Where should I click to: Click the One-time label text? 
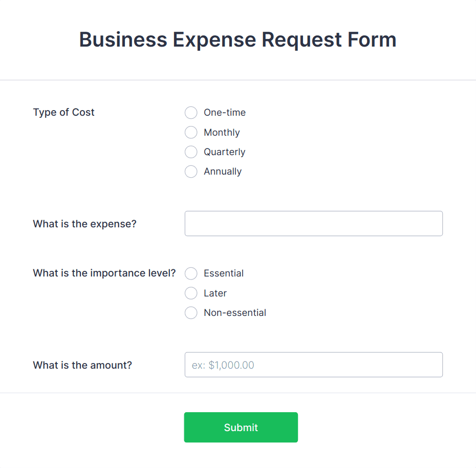pos(224,113)
